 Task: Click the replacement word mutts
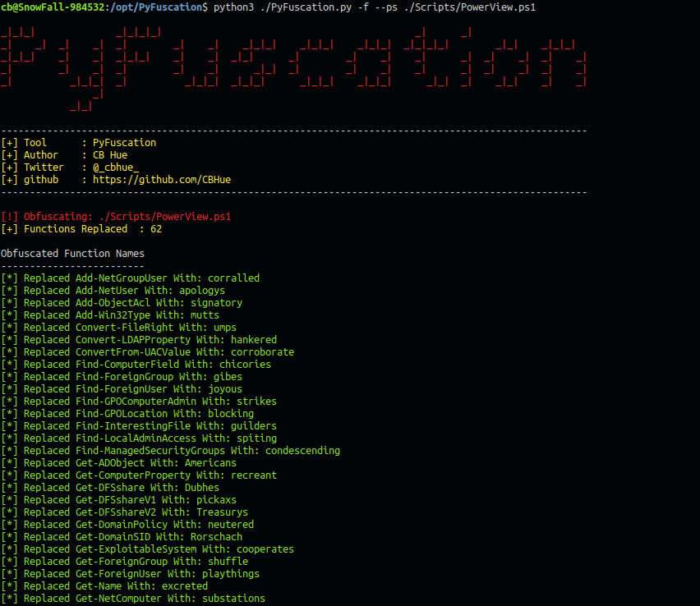[x=205, y=315]
